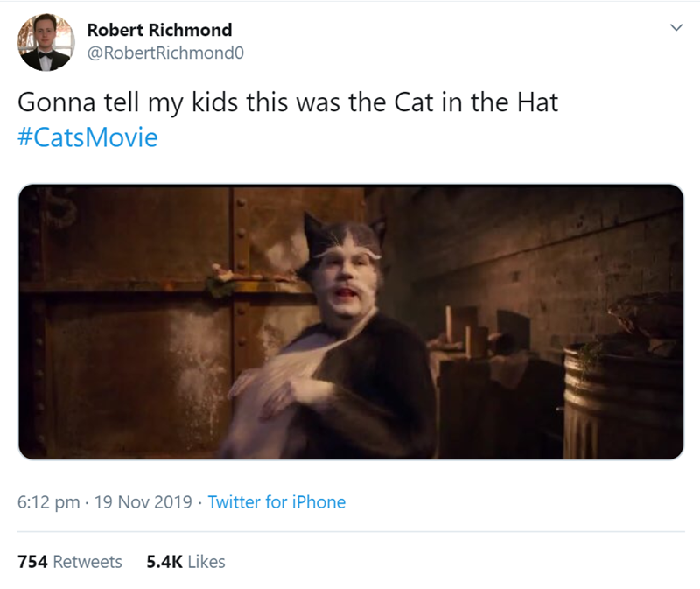
Task: Click Robert Richmond's profile avatar
Action: tap(46, 42)
